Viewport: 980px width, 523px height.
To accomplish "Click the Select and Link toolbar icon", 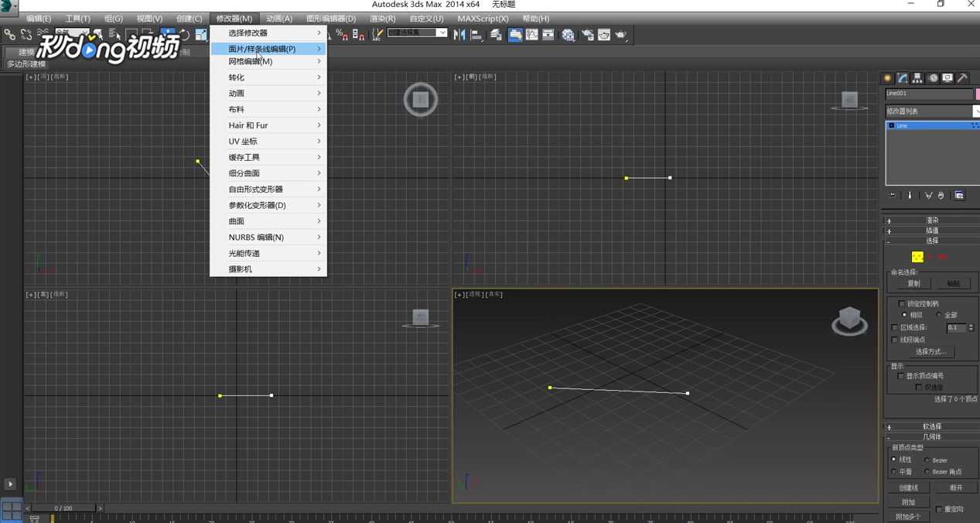I will pos(9,35).
